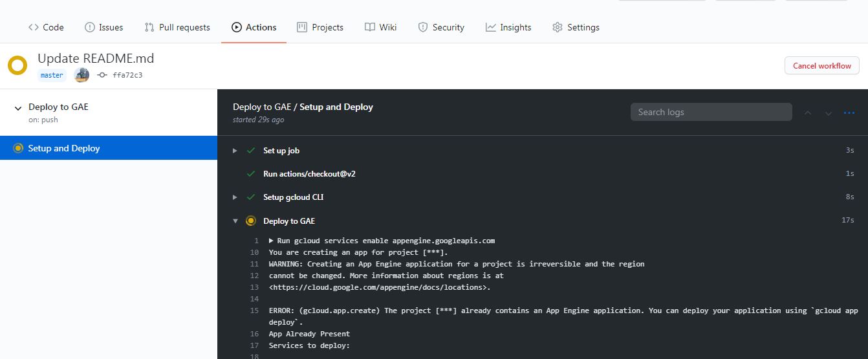Go to previous search result arrow
The image size is (868, 359).
pyautogui.click(x=807, y=113)
